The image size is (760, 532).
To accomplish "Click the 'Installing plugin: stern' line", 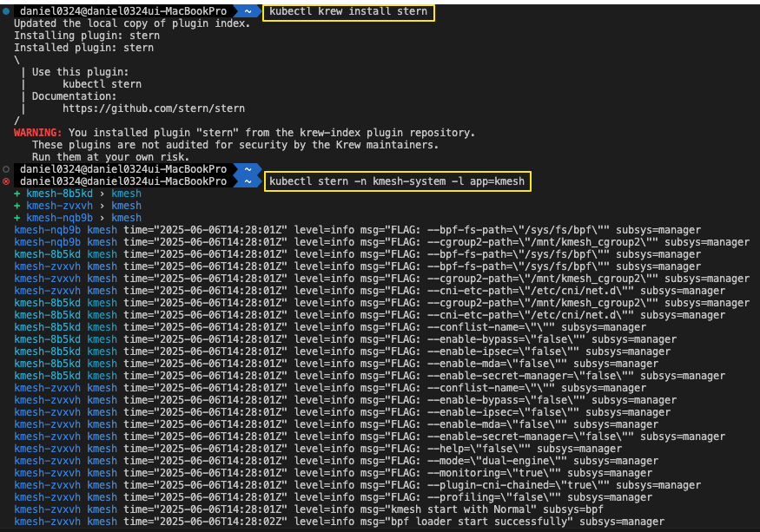I will (87, 36).
